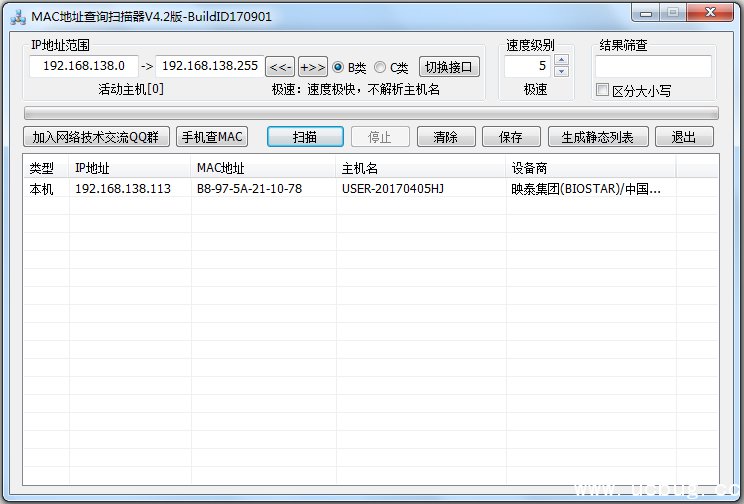This screenshot has height=504, width=744.
Task: Click 生成静态列表 button
Action: click(x=598, y=137)
